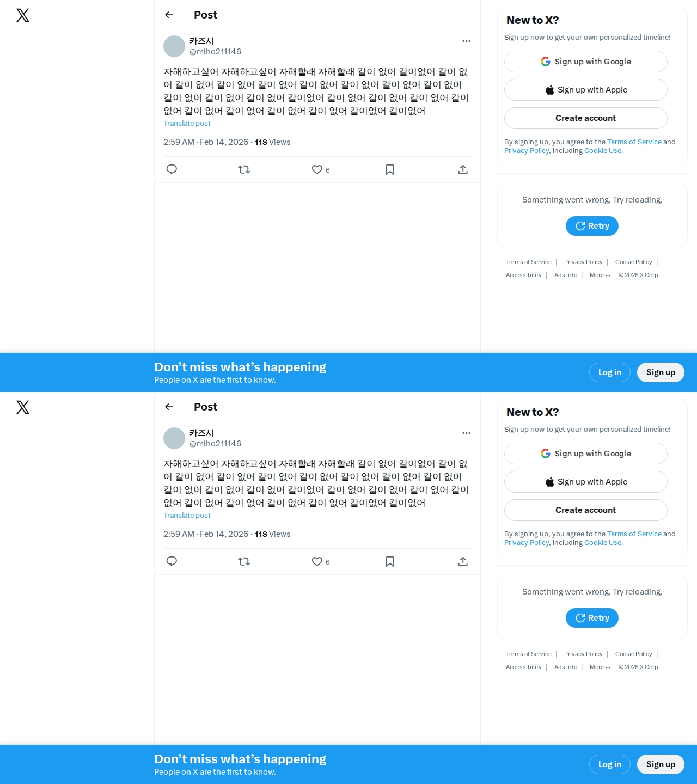The height and width of the screenshot is (784, 697).
Task: Click Log in on the bottom blue banner
Action: [x=610, y=764]
